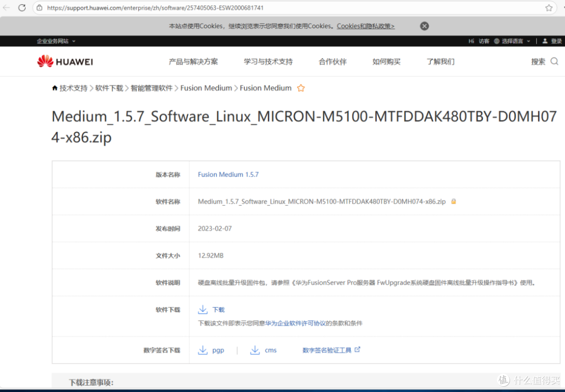The height and width of the screenshot is (392, 565).
Task: Click the browser address bar URL
Action: pos(155,7)
